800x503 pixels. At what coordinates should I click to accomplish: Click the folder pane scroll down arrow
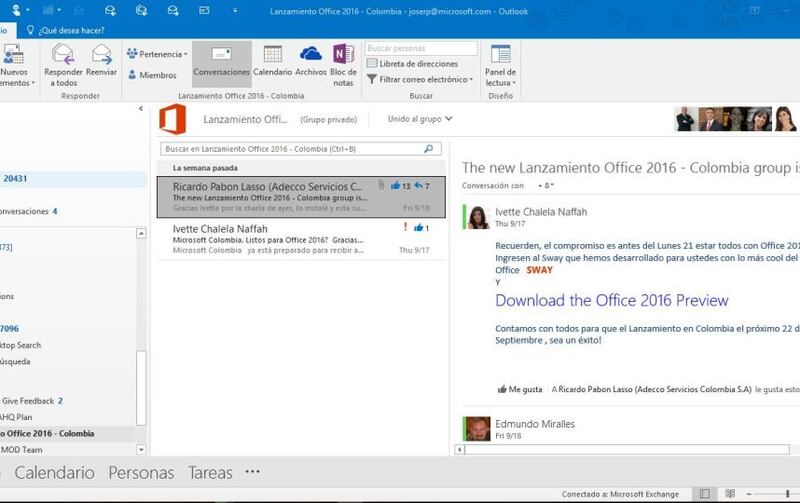(x=141, y=449)
